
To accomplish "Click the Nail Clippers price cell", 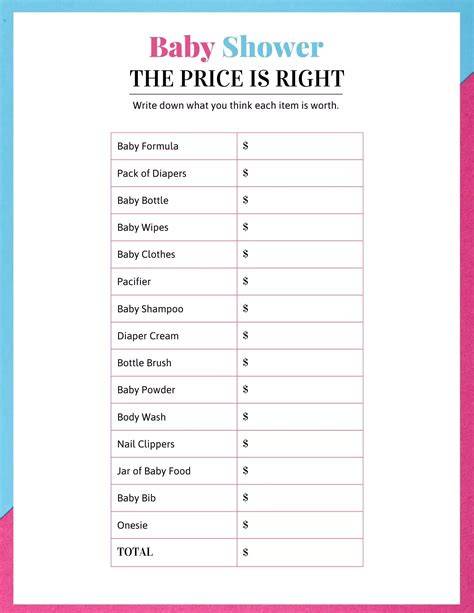I will [300, 444].
